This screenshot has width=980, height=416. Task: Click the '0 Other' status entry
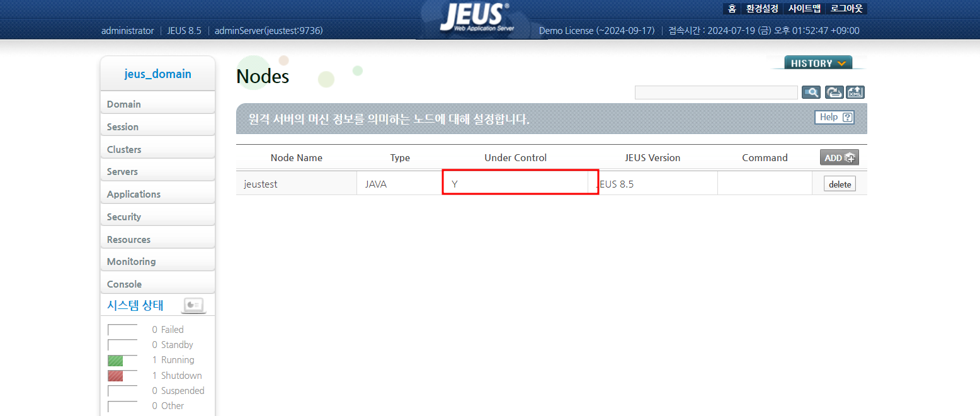click(x=168, y=406)
